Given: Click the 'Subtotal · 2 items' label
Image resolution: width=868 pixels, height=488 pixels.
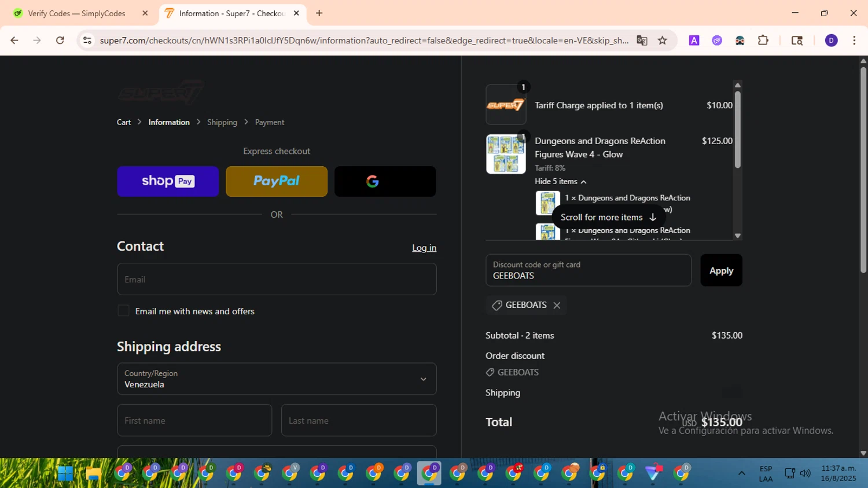Looking at the screenshot, I should [520, 335].
